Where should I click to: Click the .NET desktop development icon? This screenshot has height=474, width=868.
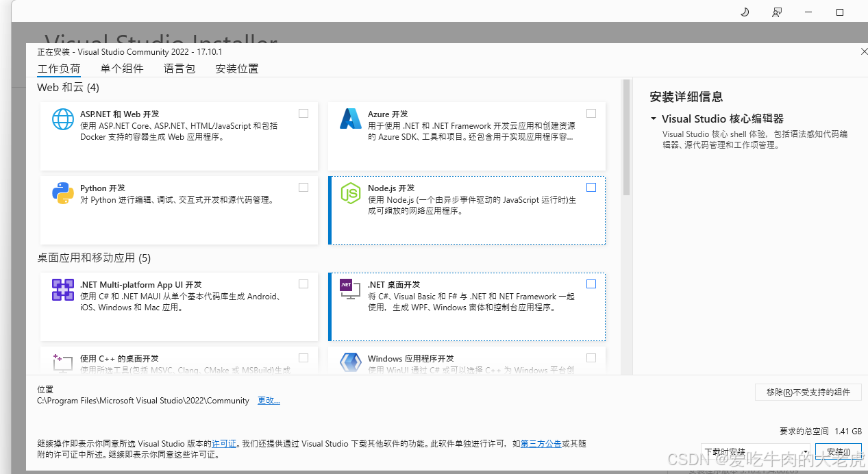tap(351, 290)
